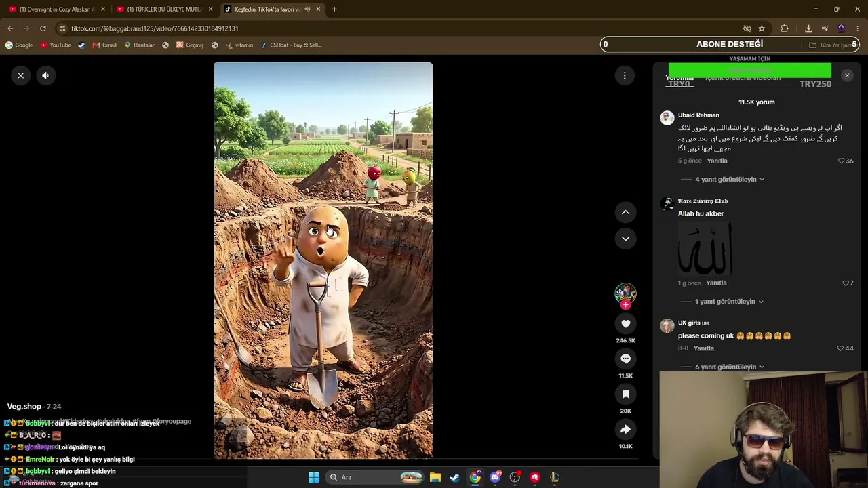
Task: Open the Haritalar bookmark
Action: pos(139,45)
